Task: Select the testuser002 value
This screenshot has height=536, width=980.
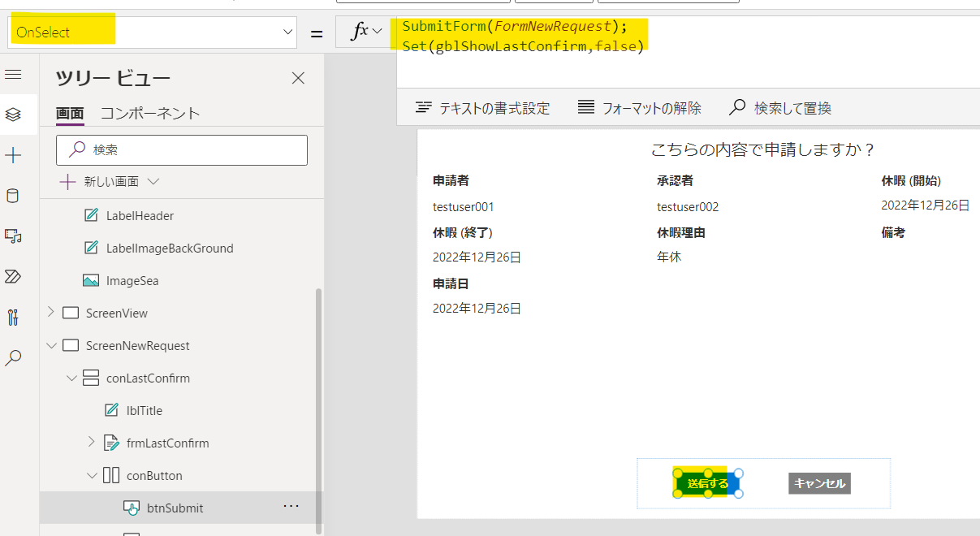Action: [x=688, y=207]
